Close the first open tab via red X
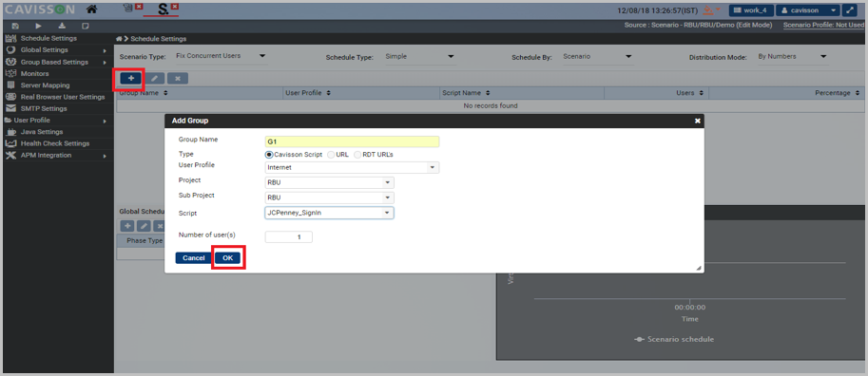This screenshot has height=376, width=868. coord(139,7)
